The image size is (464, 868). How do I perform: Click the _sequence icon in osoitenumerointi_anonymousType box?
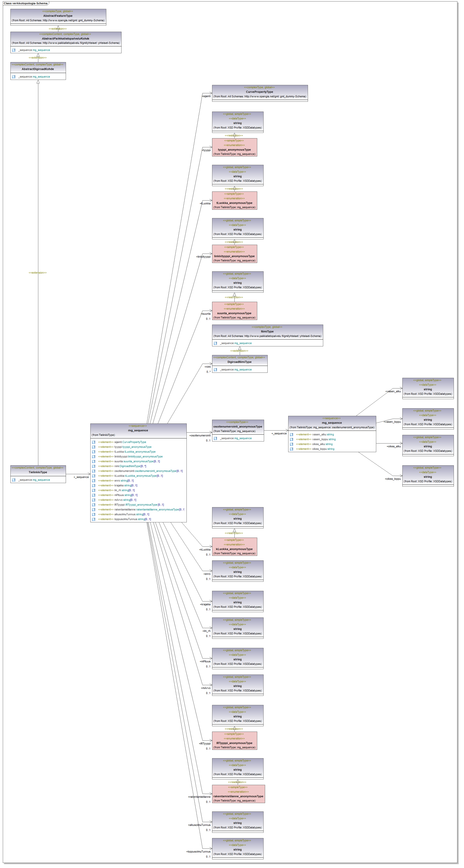tap(215, 438)
